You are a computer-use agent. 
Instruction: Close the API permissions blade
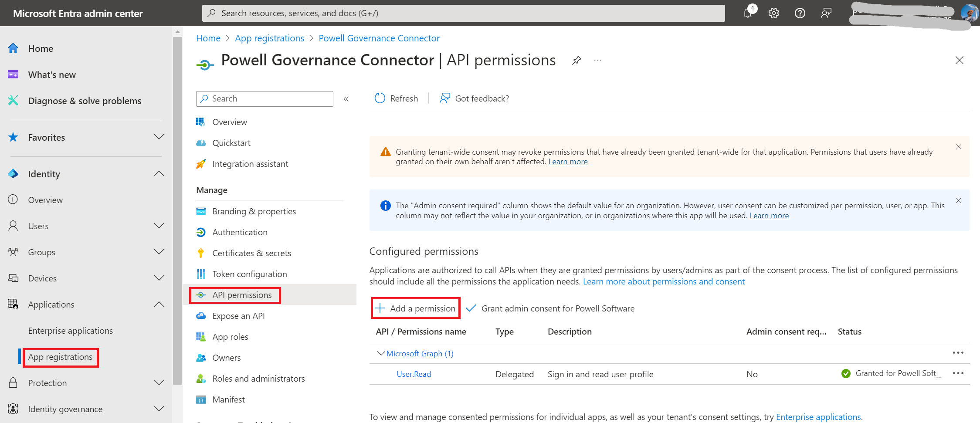pyautogui.click(x=959, y=60)
